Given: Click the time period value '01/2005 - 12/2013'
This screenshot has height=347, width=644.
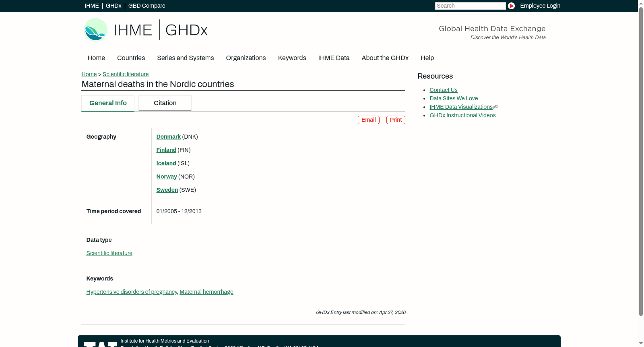Looking at the screenshot, I should (179, 211).
